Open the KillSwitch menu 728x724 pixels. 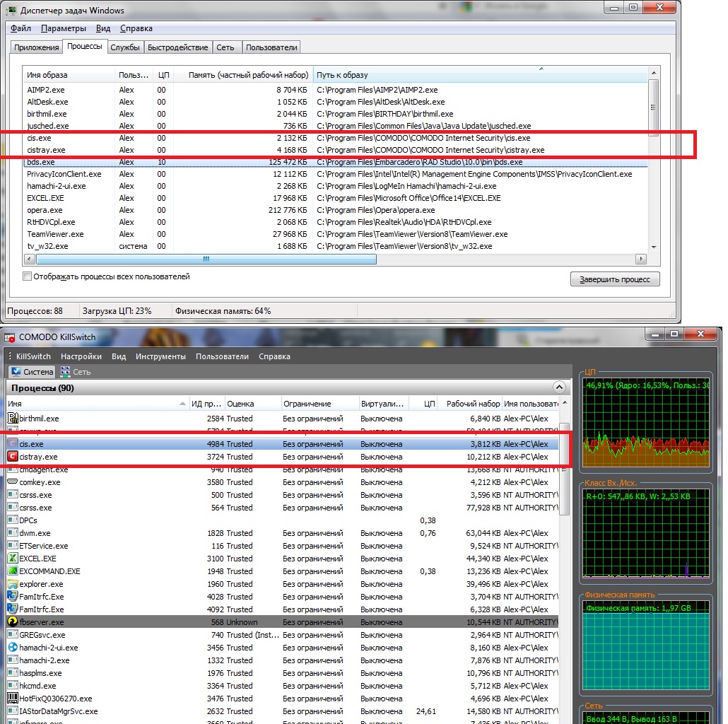tap(33, 356)
